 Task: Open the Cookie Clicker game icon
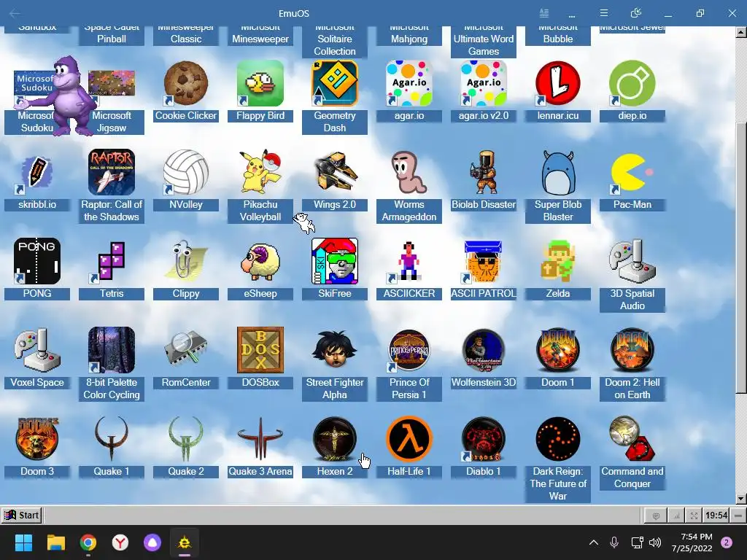pyautogui.click(x=186, y=83)
